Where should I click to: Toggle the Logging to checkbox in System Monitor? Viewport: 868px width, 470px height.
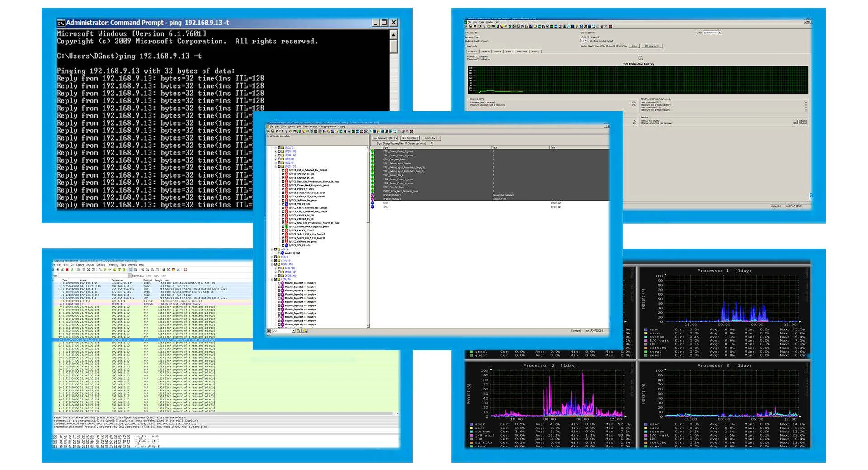tap(466, 46)
